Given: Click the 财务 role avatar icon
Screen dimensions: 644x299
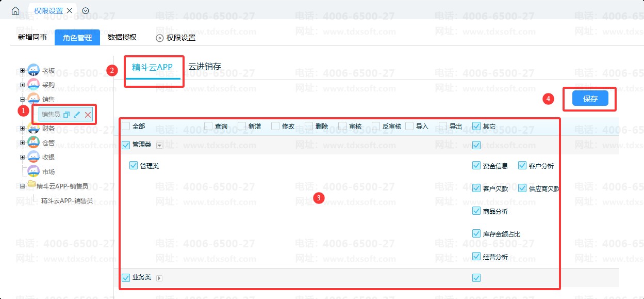Looking at the screenshot, I should [34, 128].
